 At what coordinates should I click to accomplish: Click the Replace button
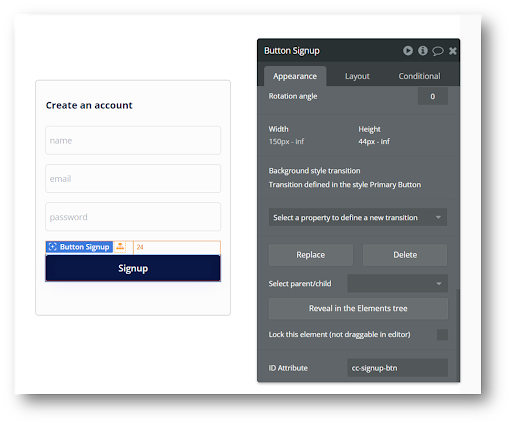click(x=311, y=255)
